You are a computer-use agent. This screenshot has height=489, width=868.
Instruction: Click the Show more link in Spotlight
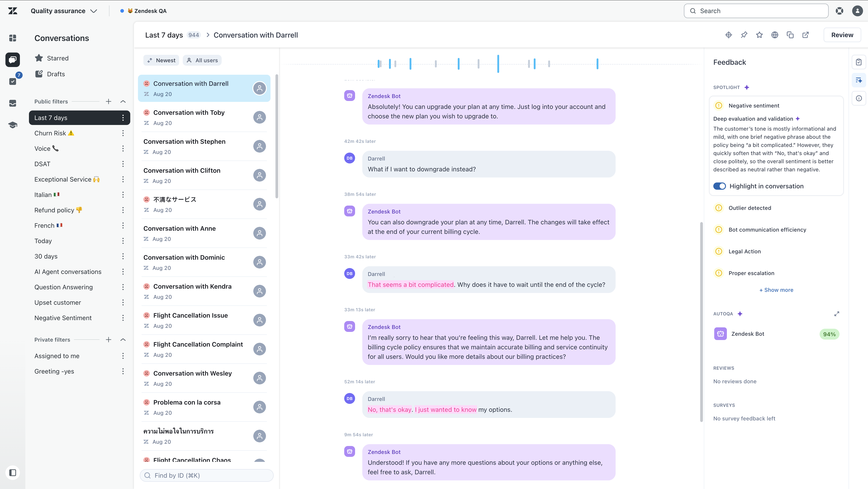(776, 290)
